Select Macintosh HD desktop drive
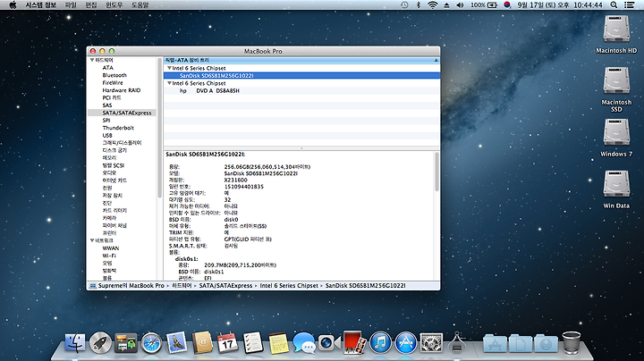Screen dimensions: 644x361 (x=616, y=35)
